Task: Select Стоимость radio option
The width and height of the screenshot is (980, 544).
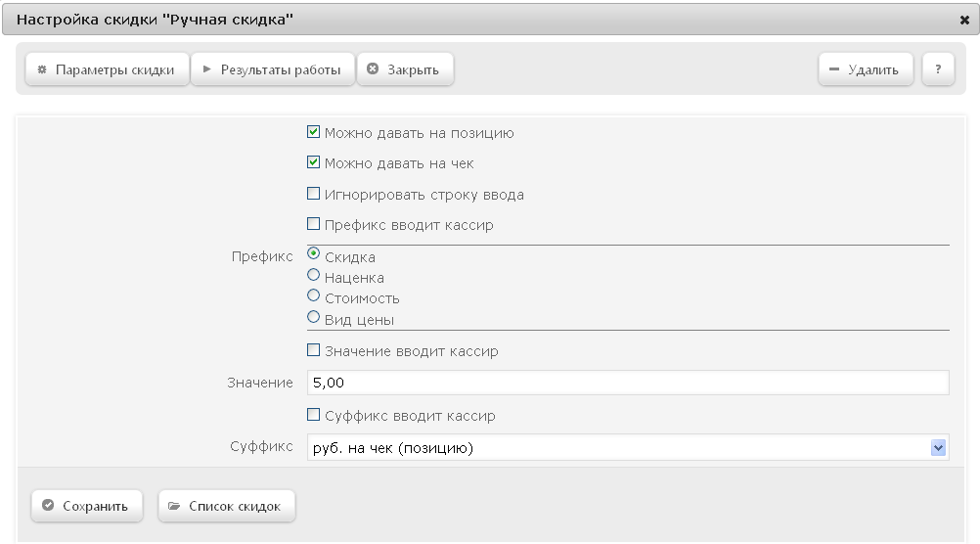Action: pos(313,295)
